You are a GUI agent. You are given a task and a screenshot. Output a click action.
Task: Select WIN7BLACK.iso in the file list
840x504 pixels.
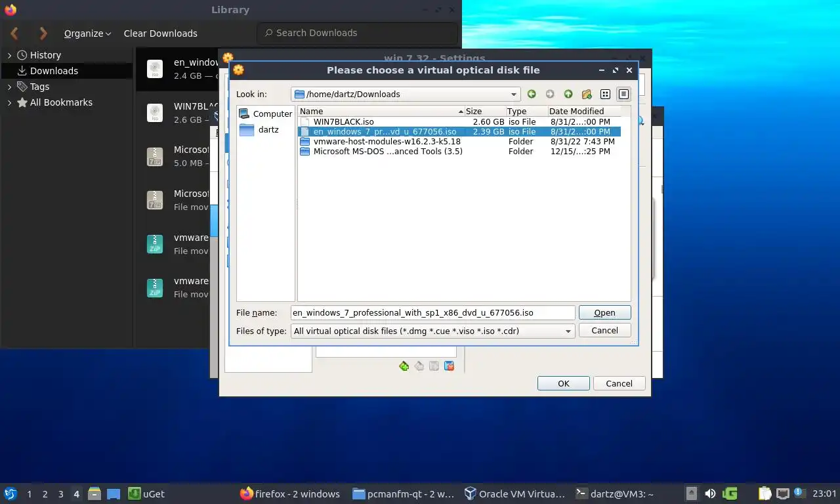pos(459,121)
